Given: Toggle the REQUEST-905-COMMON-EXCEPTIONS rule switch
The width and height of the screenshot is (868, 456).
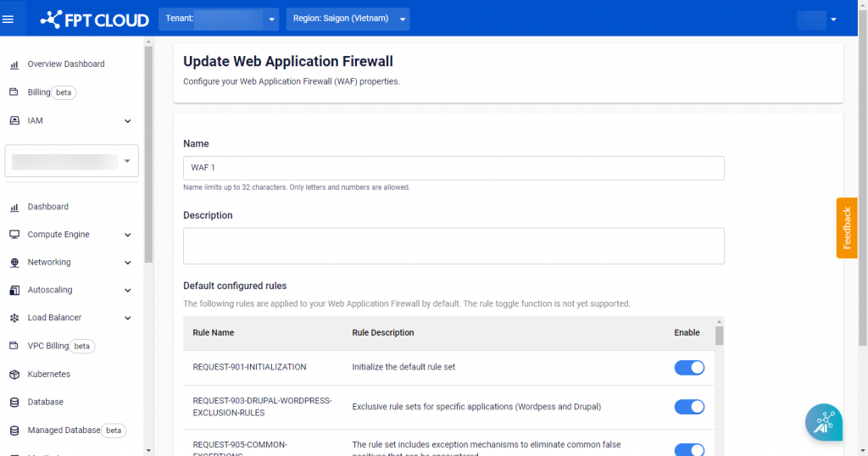Looking at the screenshot, I should click(689, 449).
